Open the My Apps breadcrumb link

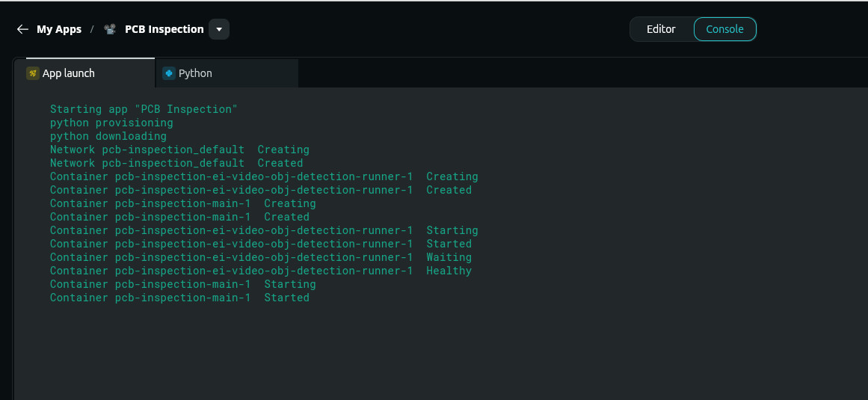tap(58, 29)
